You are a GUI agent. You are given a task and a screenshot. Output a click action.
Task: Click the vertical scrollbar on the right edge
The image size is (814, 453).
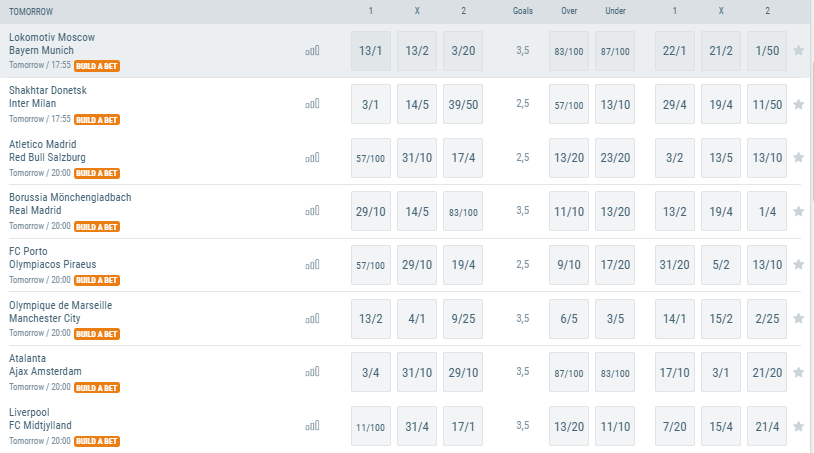(x=811, y=130)
